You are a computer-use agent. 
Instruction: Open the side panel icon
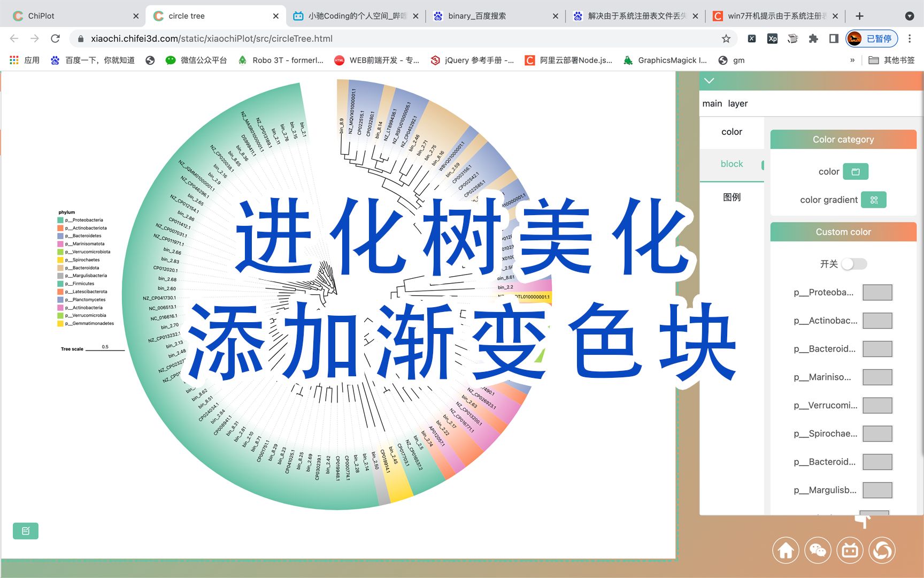834,39
